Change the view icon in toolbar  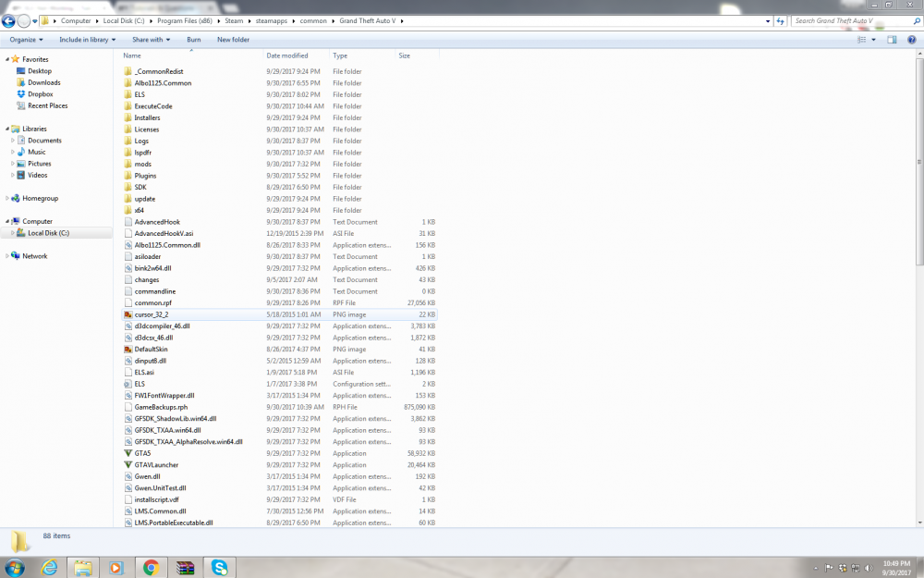tap(861, 40)
